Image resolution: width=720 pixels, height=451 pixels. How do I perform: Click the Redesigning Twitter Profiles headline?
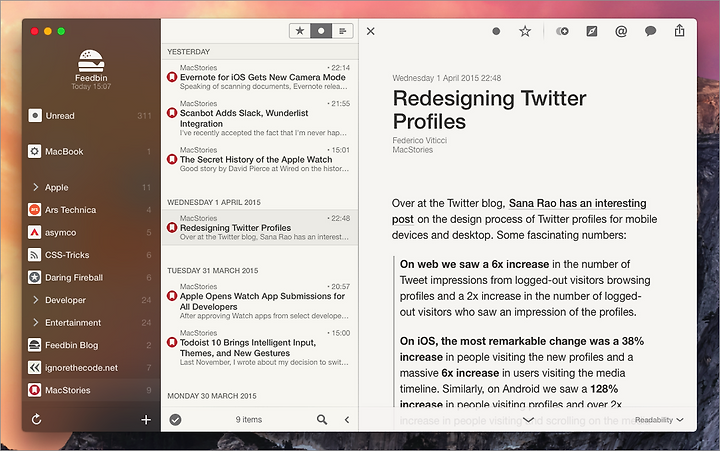tap(489, 110)
